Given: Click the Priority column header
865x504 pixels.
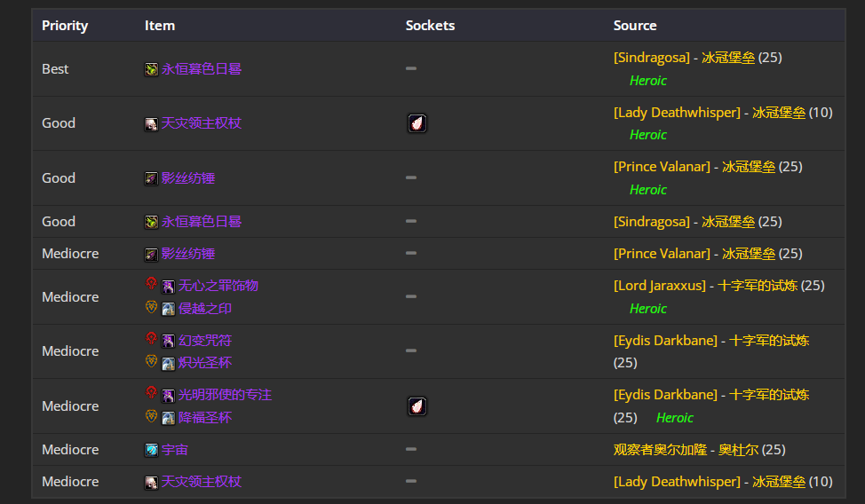Looking at the screenshot, I should click(65, 26).
